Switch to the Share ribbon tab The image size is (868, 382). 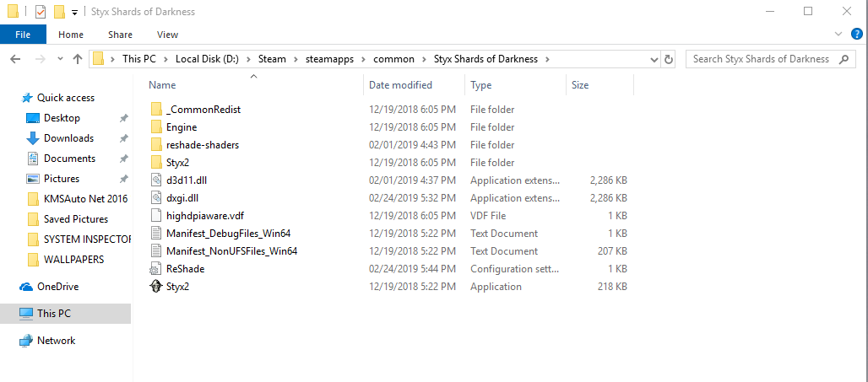click(120, 35)
